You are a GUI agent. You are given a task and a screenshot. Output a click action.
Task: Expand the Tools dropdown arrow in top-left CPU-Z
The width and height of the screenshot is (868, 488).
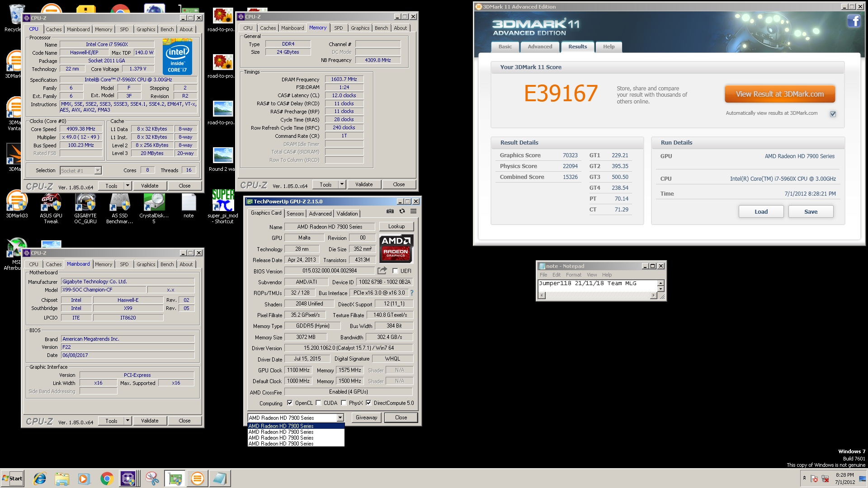point(127,186)
